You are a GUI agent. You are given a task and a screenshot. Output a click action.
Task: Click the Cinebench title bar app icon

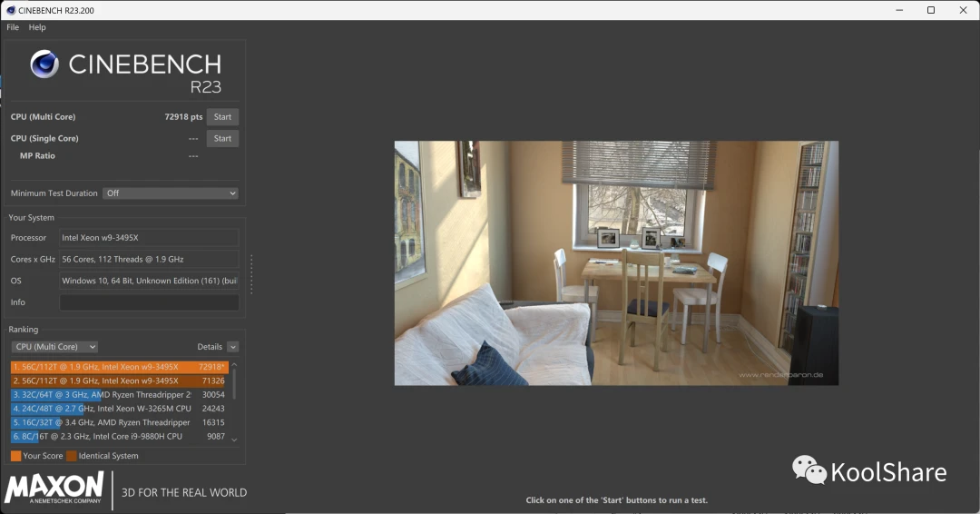pos(11,10)
